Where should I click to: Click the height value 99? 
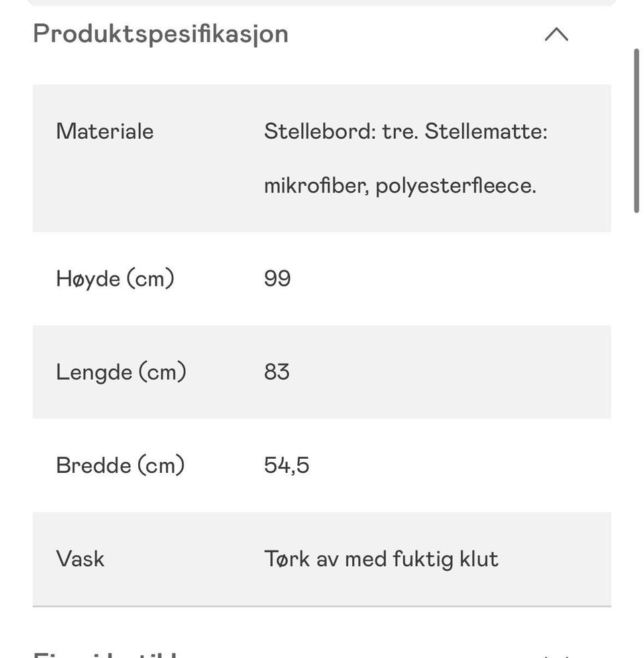tap(277, 278)
